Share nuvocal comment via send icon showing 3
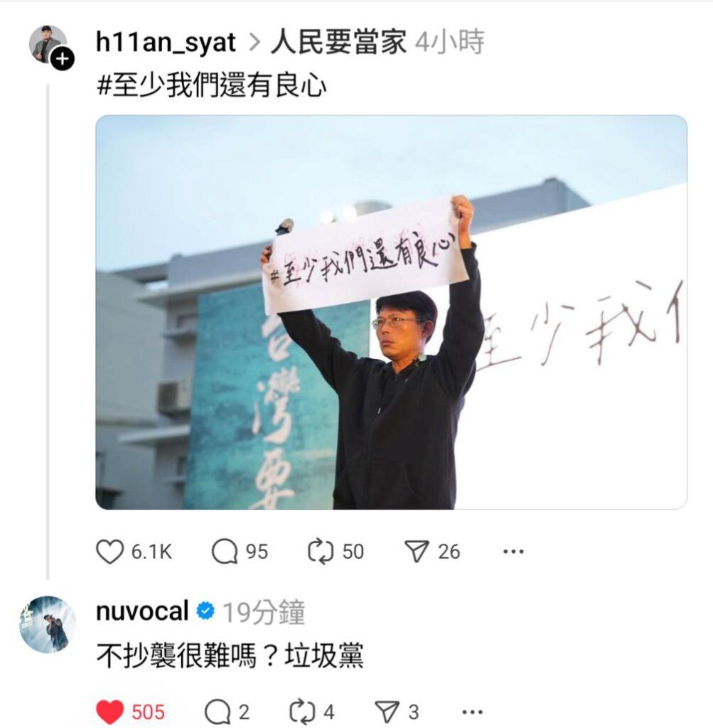The image size is (713, 728). click(x=387, y=712)
